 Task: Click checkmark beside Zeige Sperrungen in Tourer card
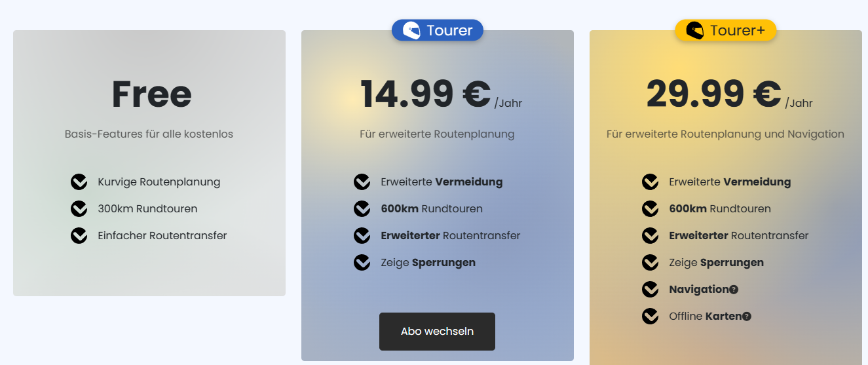coord(362,263)
